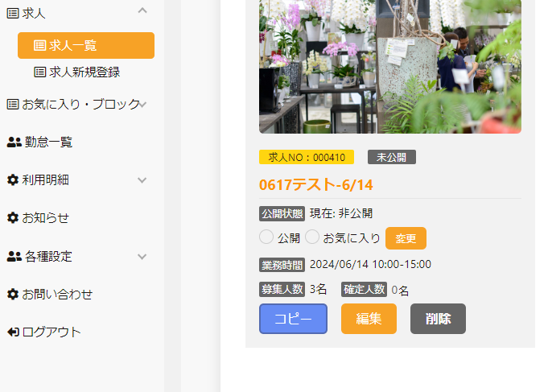Open 求人一覧 menu item

86,45
